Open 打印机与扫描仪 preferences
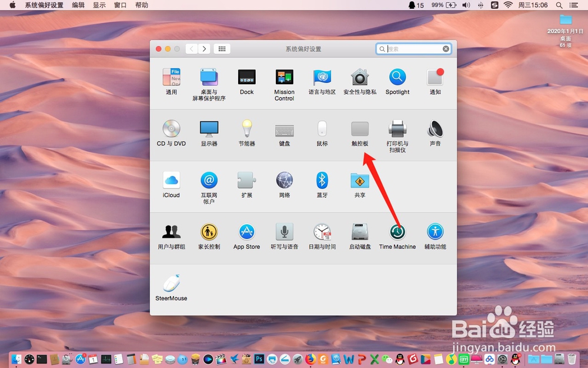588x368 pixels. [397, 136]
